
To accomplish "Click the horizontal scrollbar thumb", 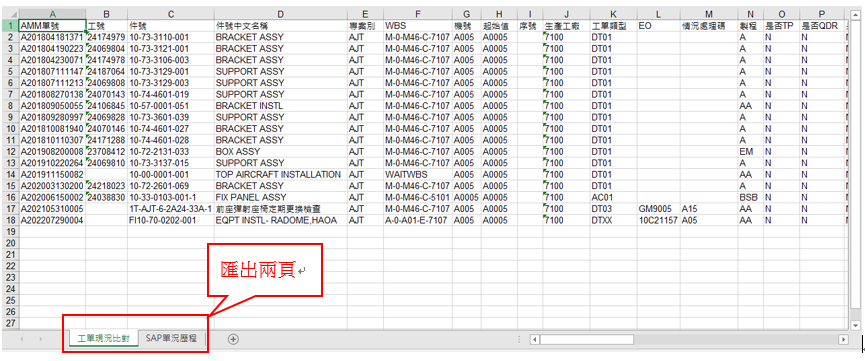I will [586, 339].
